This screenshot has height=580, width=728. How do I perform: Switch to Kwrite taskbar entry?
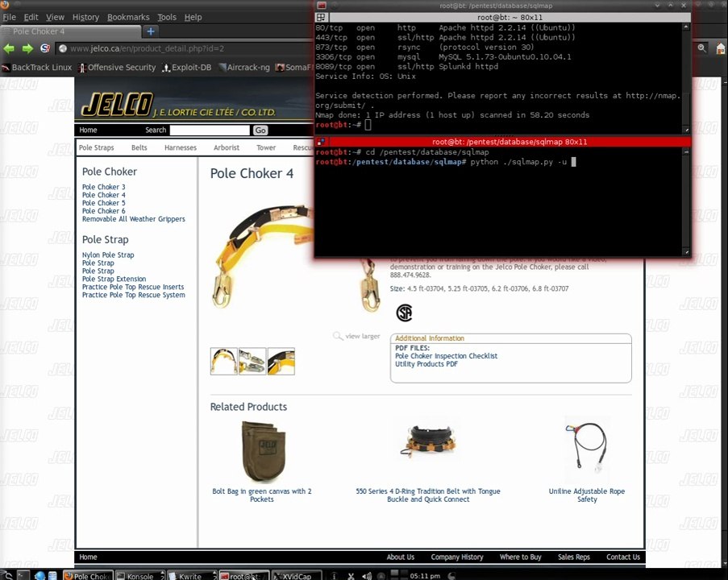(x=191, y=576)
